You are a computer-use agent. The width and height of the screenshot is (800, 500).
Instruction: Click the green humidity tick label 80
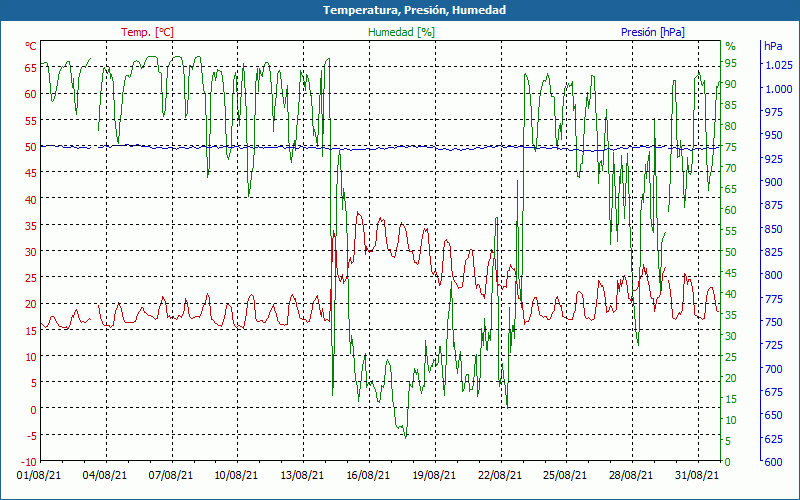(x=731, y=126)
